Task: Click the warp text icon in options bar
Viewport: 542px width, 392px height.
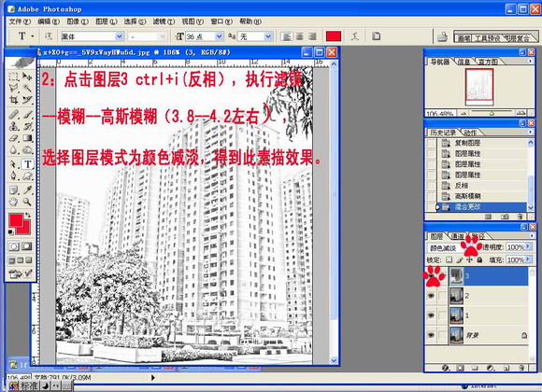Action: 355,36
